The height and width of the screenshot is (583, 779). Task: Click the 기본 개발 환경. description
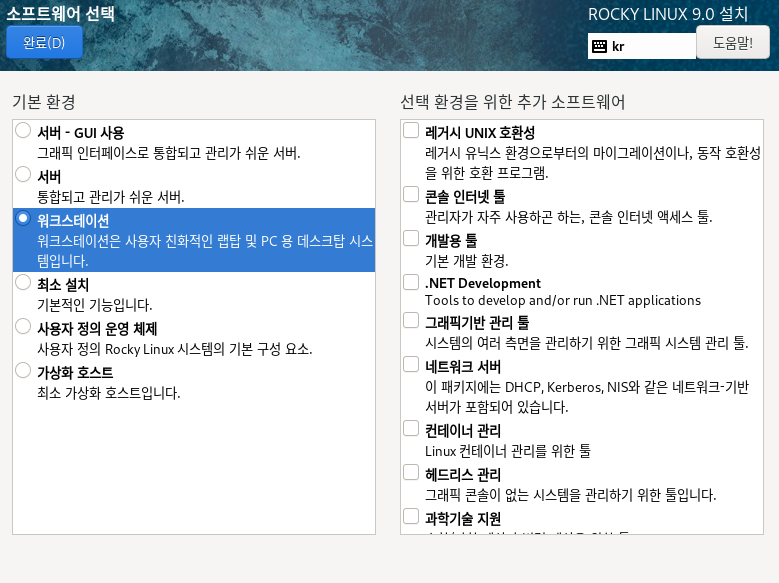click(467, 261)
